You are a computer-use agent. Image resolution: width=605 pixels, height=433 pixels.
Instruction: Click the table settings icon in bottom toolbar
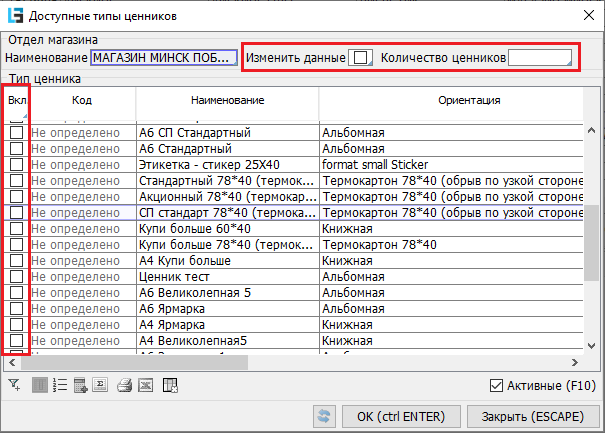170,385
